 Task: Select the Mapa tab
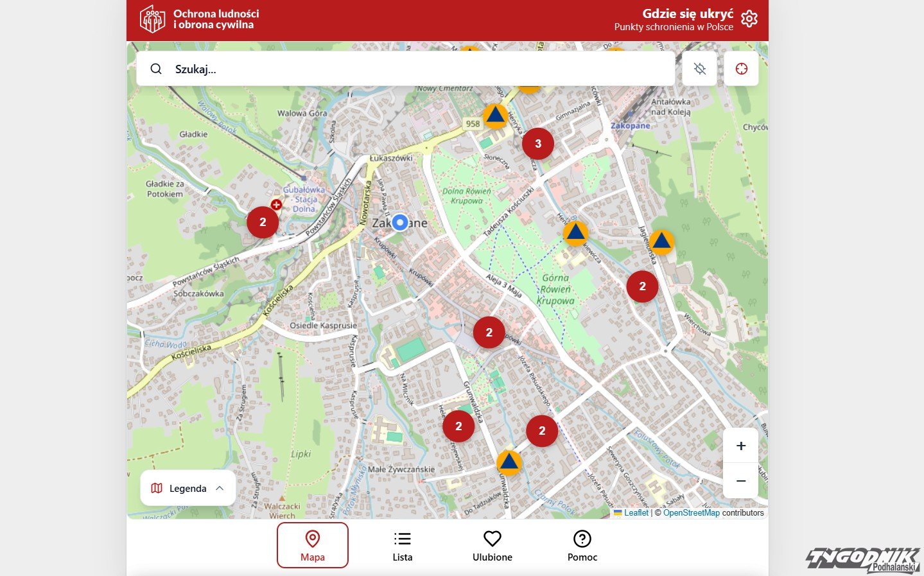(x=313, y=545)
